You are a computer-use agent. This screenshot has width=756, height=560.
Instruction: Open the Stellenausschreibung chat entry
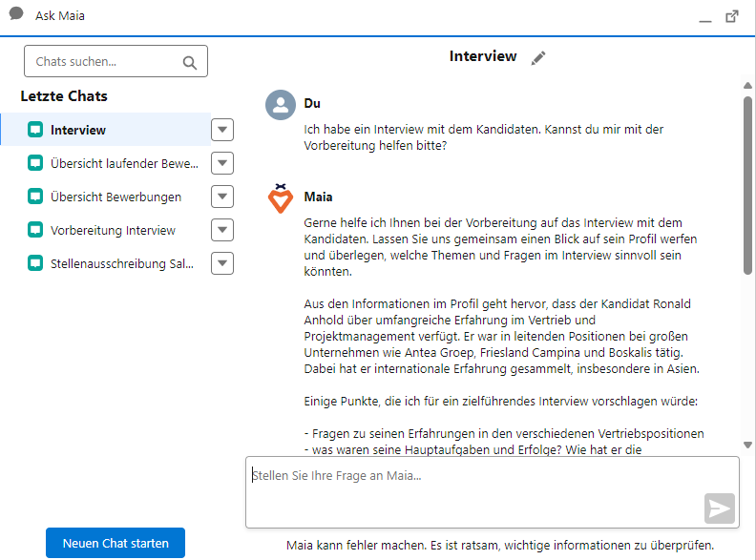[121, 263]
